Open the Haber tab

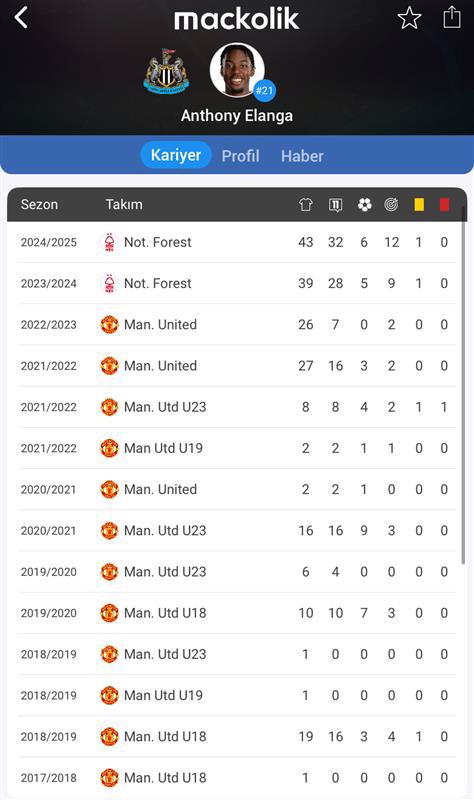[302, 156]
